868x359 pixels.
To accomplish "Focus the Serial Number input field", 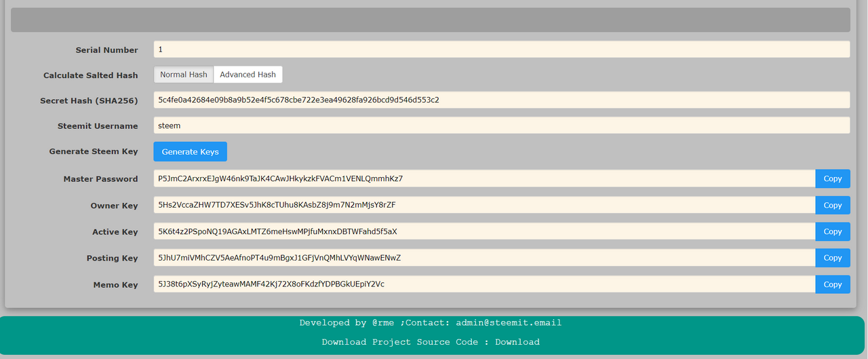I will [502, 50].
